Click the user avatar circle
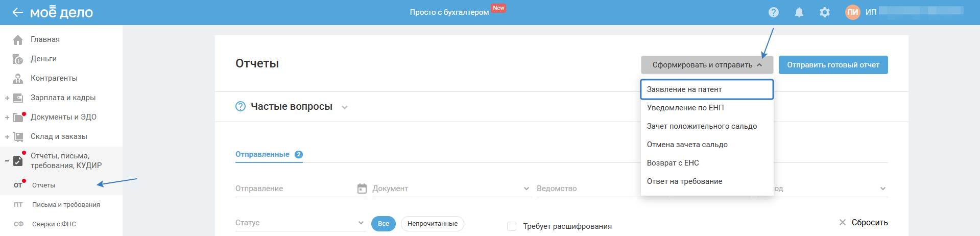 (x=852, y=12)
